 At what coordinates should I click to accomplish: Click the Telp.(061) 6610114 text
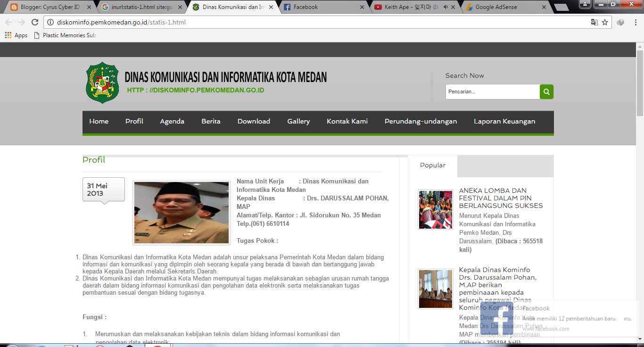point(263,224)
